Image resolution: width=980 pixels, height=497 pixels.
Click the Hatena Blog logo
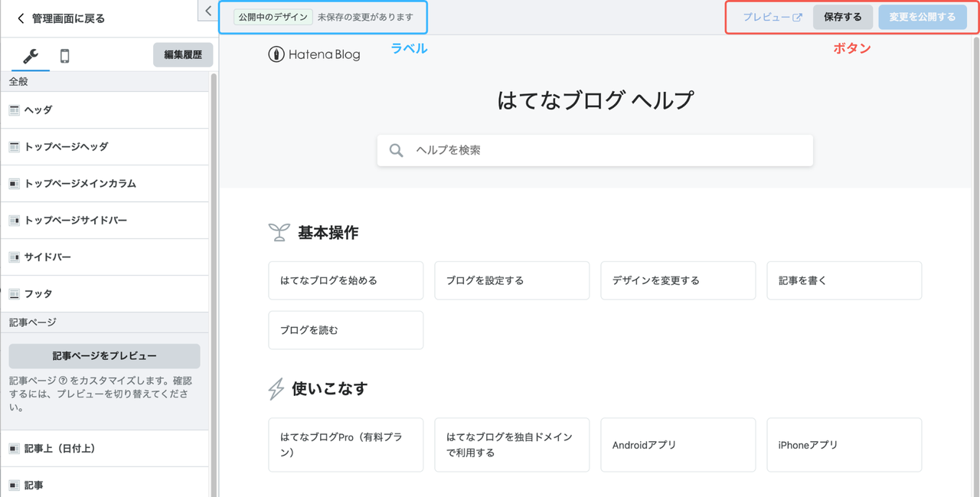(x=314, y=54)
